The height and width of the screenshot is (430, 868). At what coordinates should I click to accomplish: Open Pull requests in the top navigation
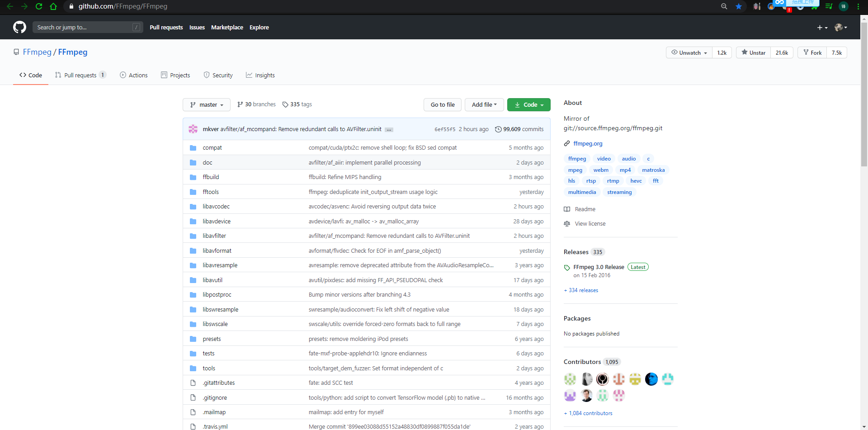coord(166,28)
